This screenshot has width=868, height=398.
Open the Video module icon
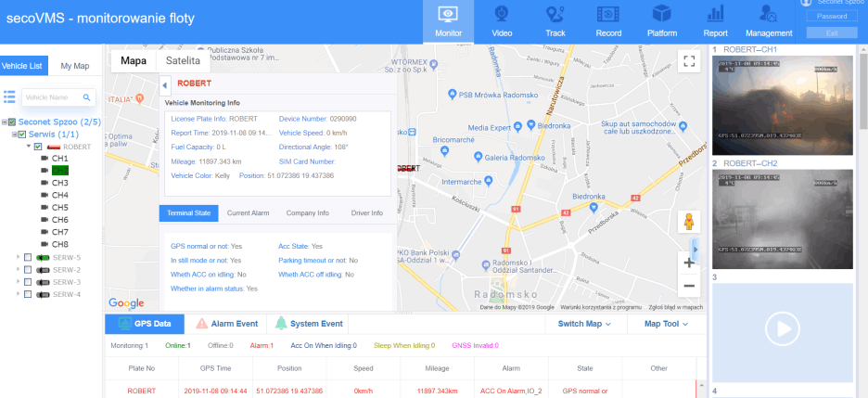tap(502, 14)
